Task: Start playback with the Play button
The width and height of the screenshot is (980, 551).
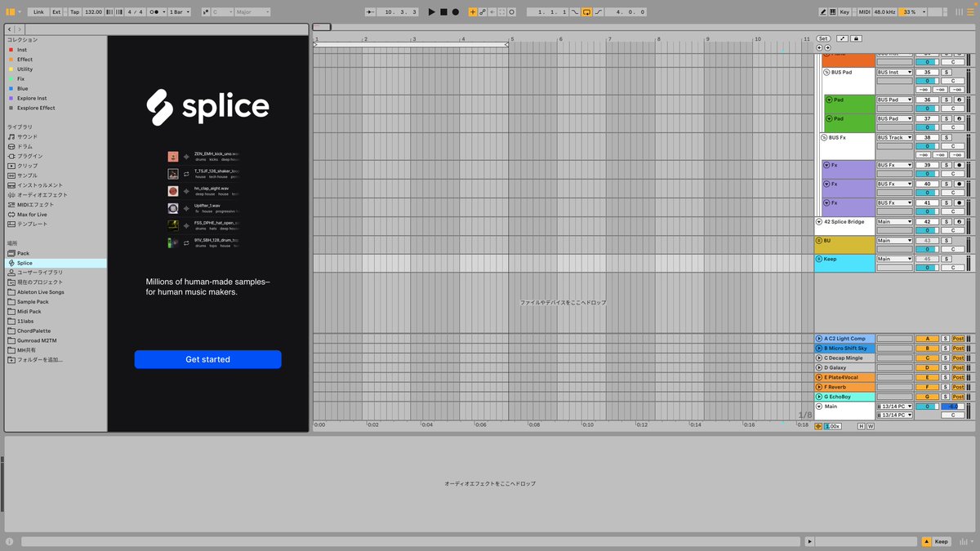Action: (432, 12)
